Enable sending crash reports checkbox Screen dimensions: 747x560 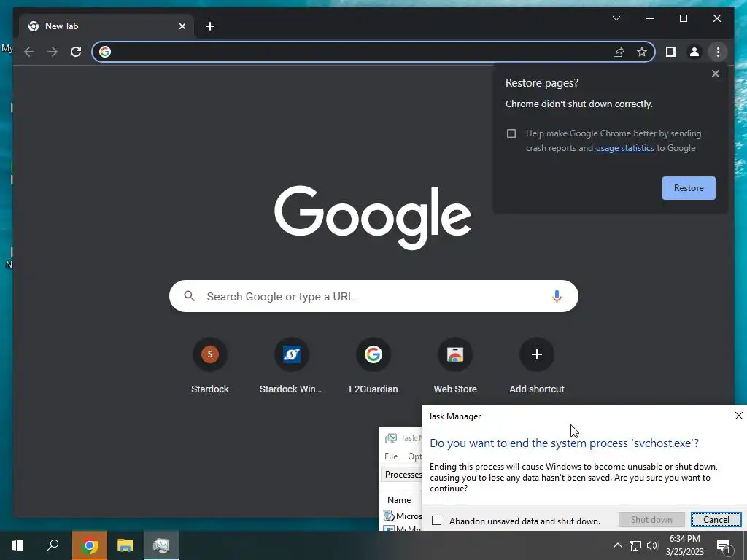coord(511,133)
